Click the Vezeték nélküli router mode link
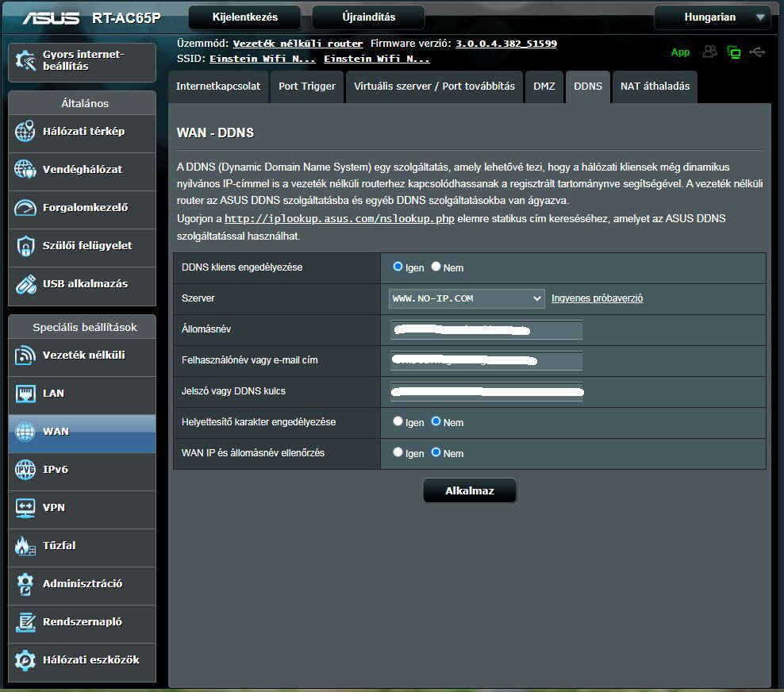784x692 pixels. 298,44
